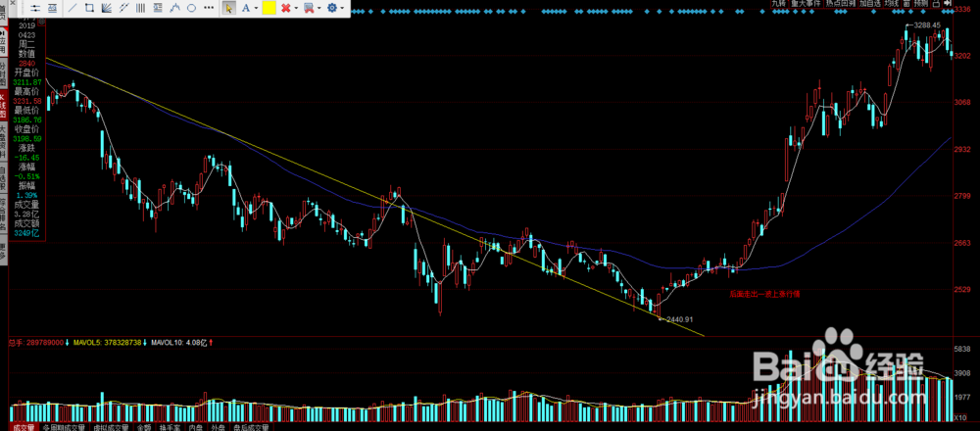
Task: Switch to the 分时图 sidebar tab
Action: pos(4,72)
